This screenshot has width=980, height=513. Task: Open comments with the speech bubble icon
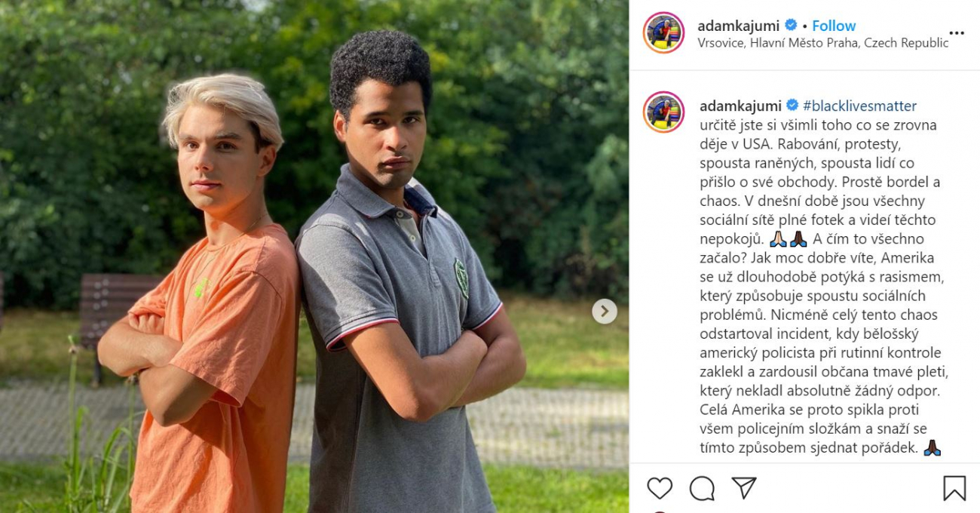point(702,488)
